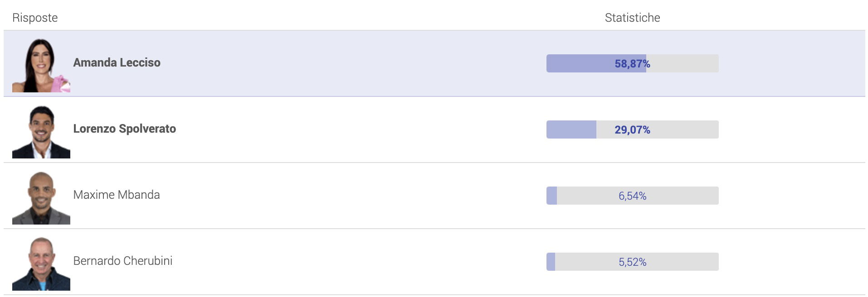Select the Bernardo Cherubini name label
This screenshot has height=297, width=868.
tap(123, 261)
